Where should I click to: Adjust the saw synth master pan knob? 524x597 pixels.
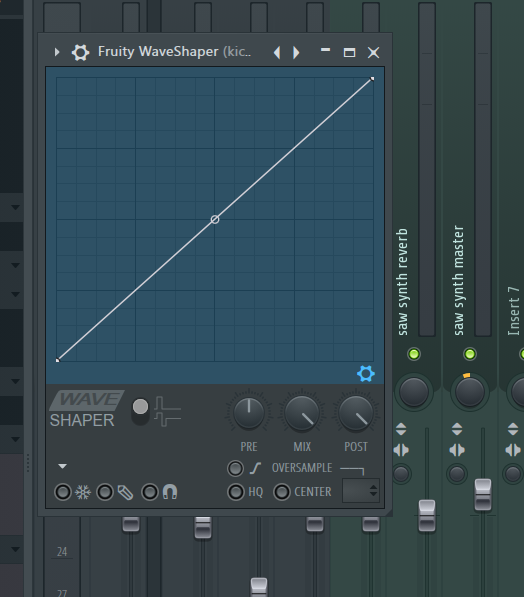coord(470,392)
